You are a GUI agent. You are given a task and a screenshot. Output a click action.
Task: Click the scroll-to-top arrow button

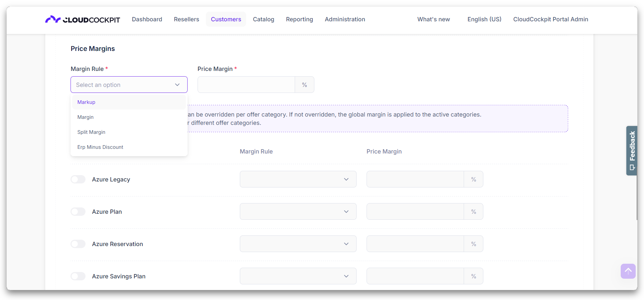click(628, 271)
